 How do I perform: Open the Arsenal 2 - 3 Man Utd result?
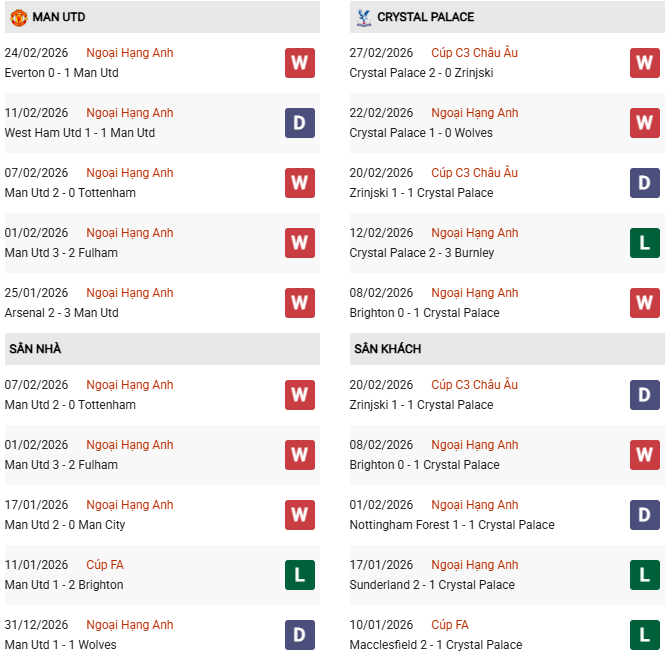[x=61, y=313]
